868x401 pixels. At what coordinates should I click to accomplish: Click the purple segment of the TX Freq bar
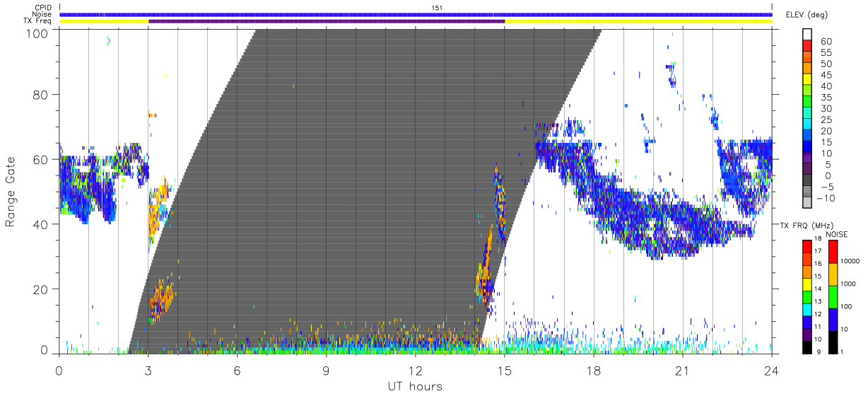[327, 21]
